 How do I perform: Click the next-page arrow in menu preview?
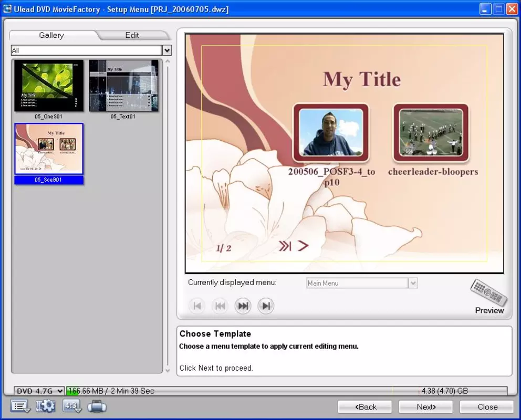pyautogui.click(x=303, y=246)
